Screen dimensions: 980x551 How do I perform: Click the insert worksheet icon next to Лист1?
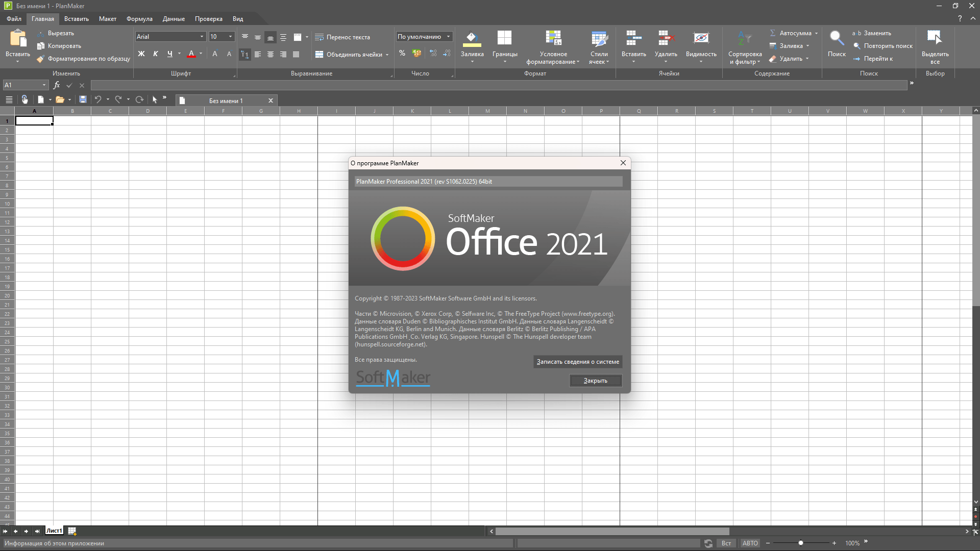[72, 531]
